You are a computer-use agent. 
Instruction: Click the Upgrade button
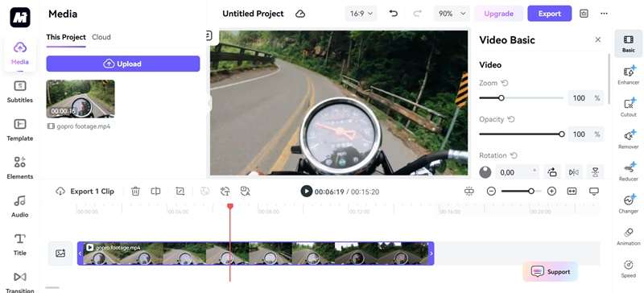[498, 14]
